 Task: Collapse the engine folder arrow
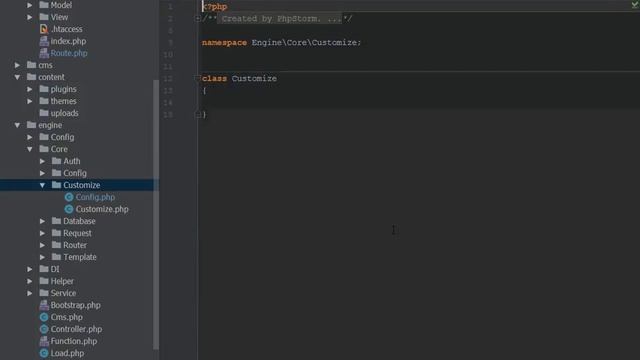click(17, 125)
